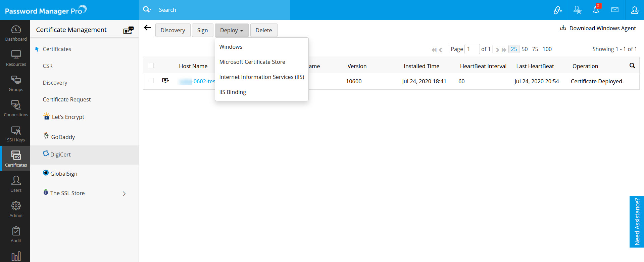
Task: Click the Discovery button
Action: pos(172,30)
